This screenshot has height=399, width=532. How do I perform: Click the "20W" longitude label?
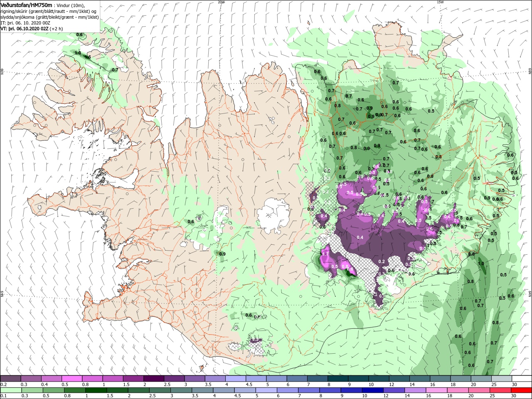pyautogui.click(x=221, y=2)
